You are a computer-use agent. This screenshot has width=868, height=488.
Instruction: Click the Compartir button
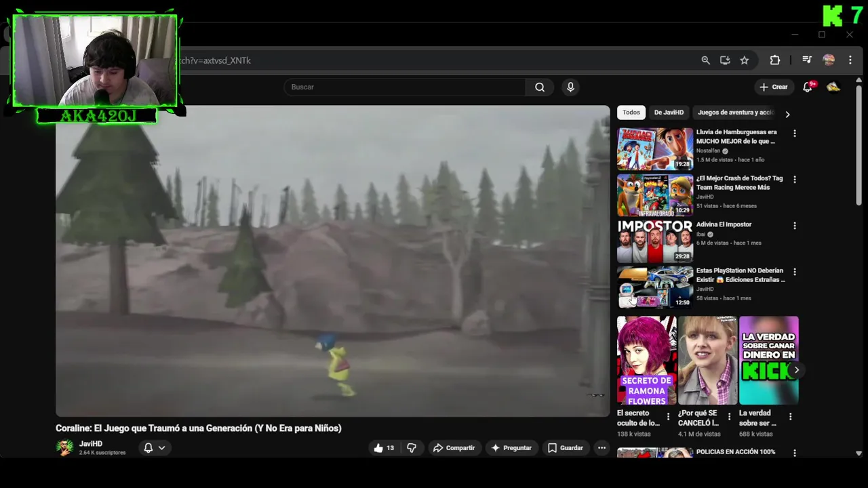coord(454,448)
